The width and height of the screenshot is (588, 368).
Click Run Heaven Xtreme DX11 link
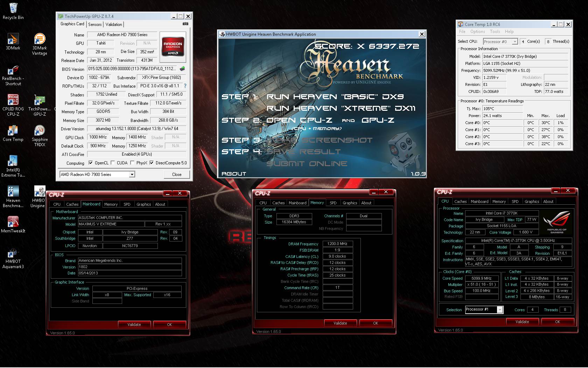(341, 108)
